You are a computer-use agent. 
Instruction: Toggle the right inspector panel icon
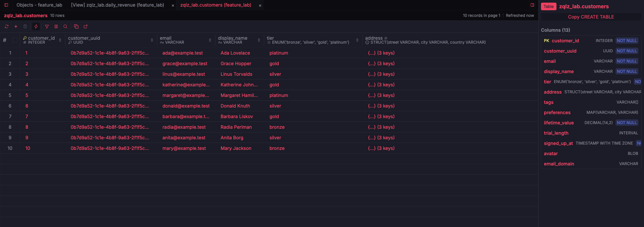(x=532, y=5)
